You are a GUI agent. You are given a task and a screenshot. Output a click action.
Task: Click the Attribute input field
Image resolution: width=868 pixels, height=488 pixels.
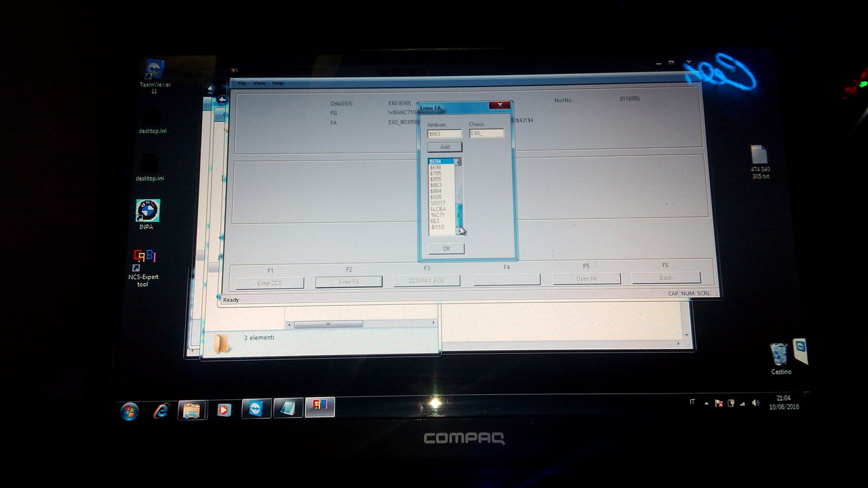click(x=444, y=134)
